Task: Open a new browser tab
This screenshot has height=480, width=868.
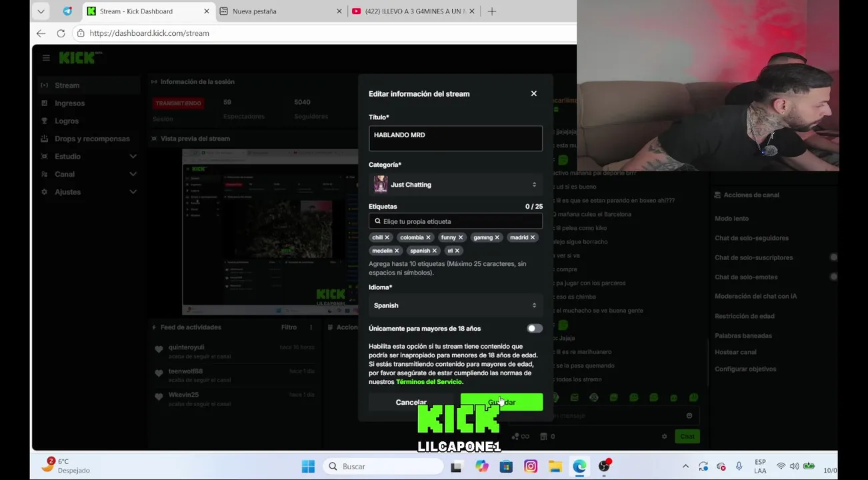Action: pyautogui.click(x=492, y=11)
